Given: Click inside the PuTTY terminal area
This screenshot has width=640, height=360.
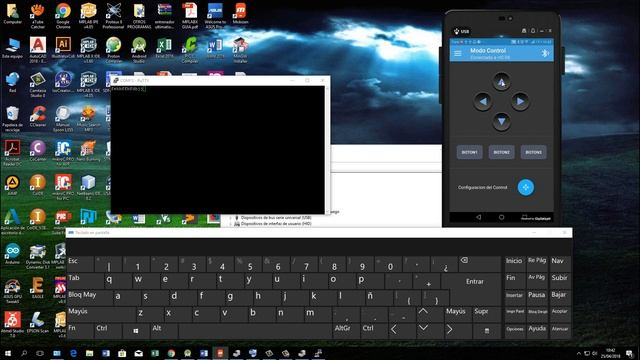Looking at the screenshot, I should click(x=218, y=149).
